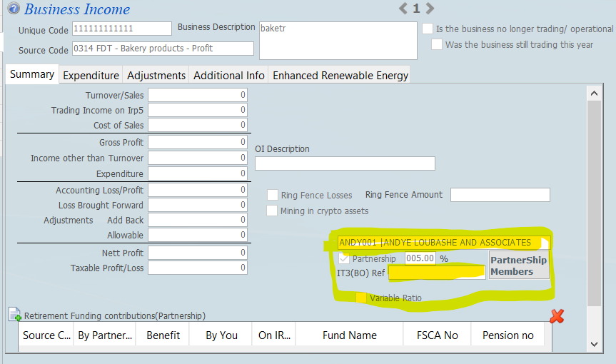Open the Adjustments tab
The width and height of the screenshot is (616, 364).
point(156,75)
